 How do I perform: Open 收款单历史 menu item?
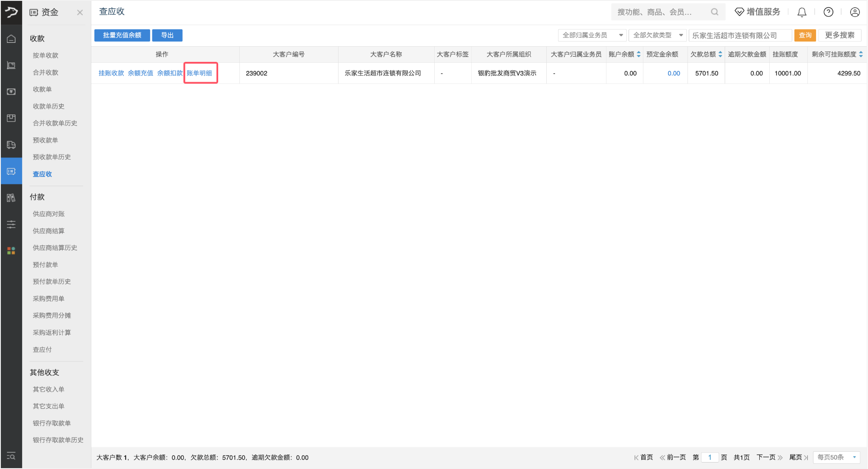[x=48, y=106]
